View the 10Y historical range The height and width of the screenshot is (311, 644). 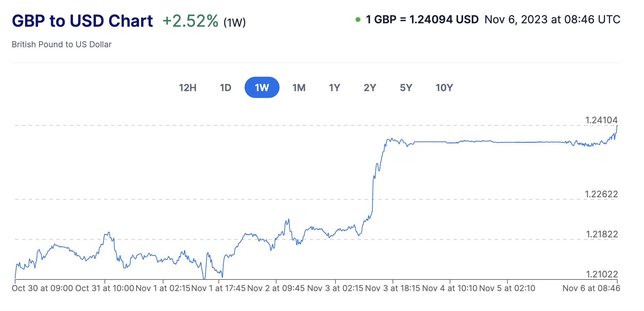point(444,88)
